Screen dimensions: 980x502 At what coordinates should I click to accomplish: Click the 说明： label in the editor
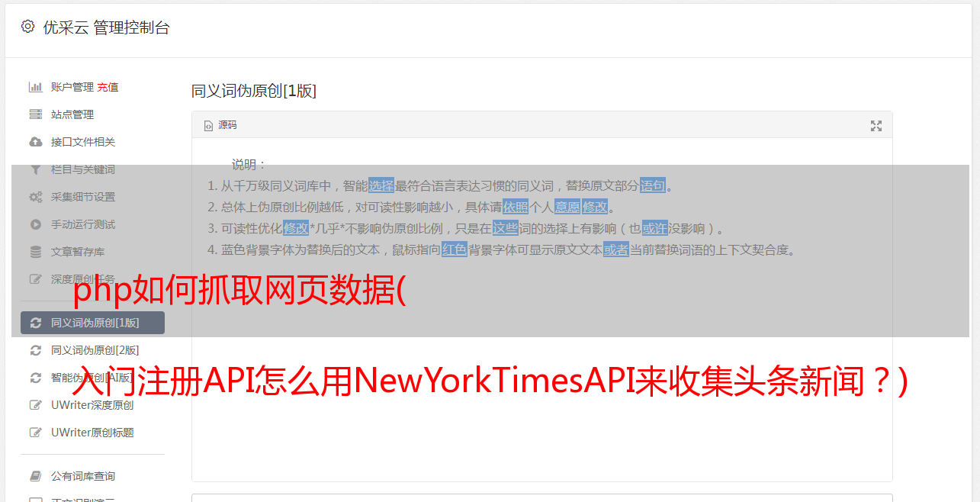(249, 164)
